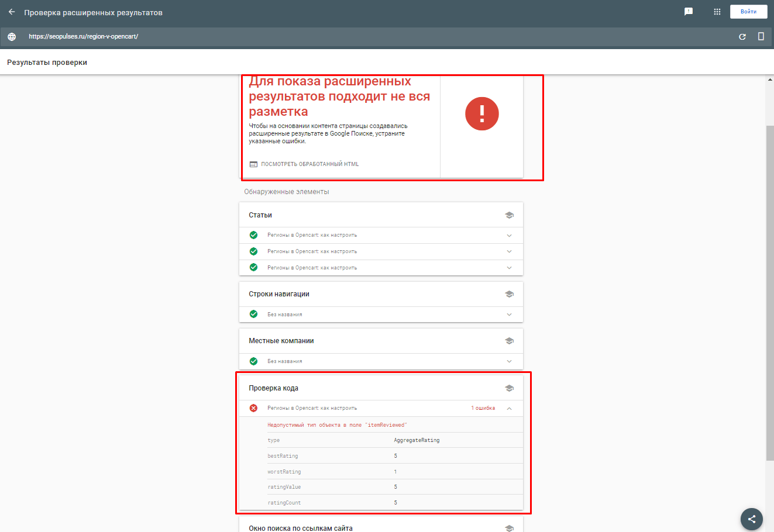Click the Статьи section heading

tap(260, 215)
